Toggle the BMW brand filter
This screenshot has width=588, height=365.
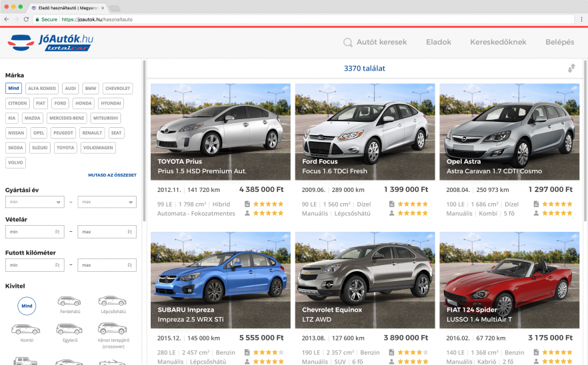[91, 89]
